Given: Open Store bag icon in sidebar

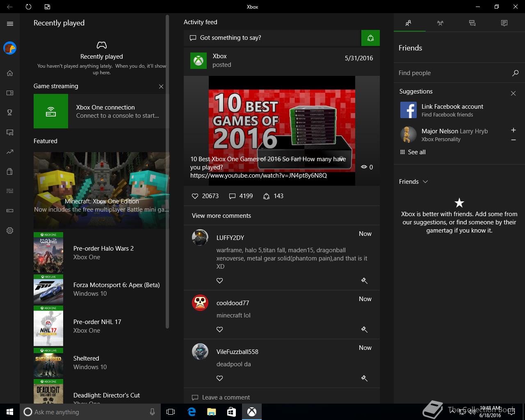Looking at the screenshot, I should click(x=10, y=171).
